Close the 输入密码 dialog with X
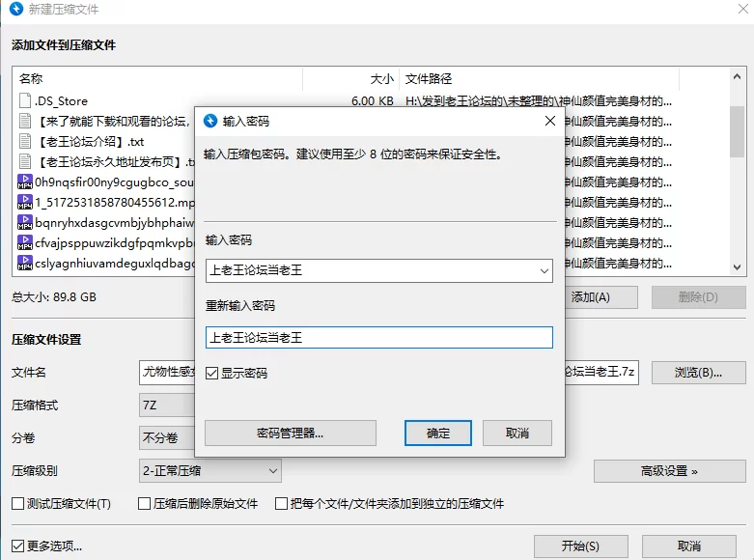This screenshot has height=560, width=754. (550, 121)
